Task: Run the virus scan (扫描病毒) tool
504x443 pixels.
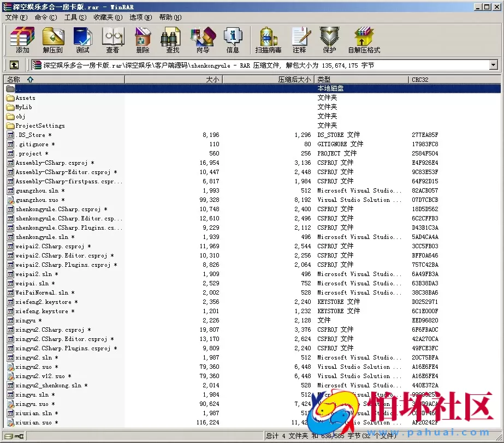Action: [x=268, y=40]
